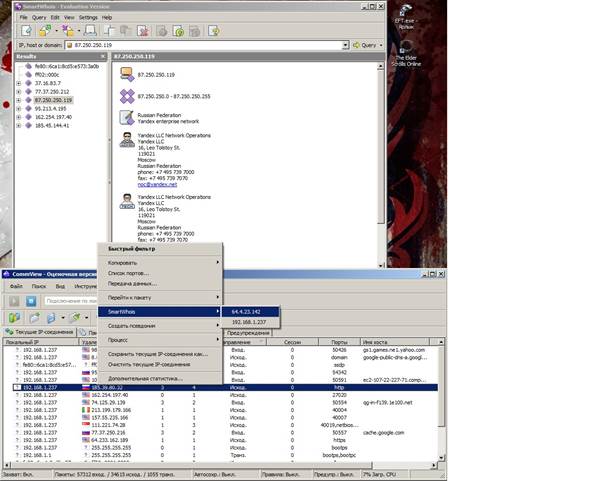Click the open folder icon in SmartWhois toolbar

(x=45, y=30)
